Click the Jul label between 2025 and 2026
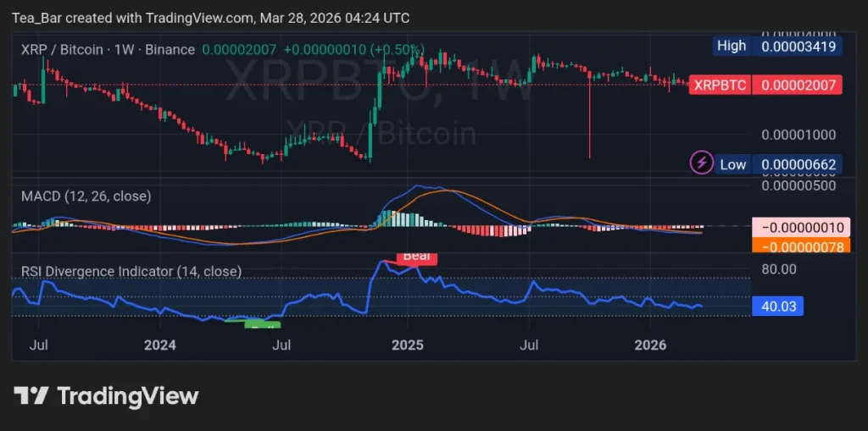 [x=530, y=345]
